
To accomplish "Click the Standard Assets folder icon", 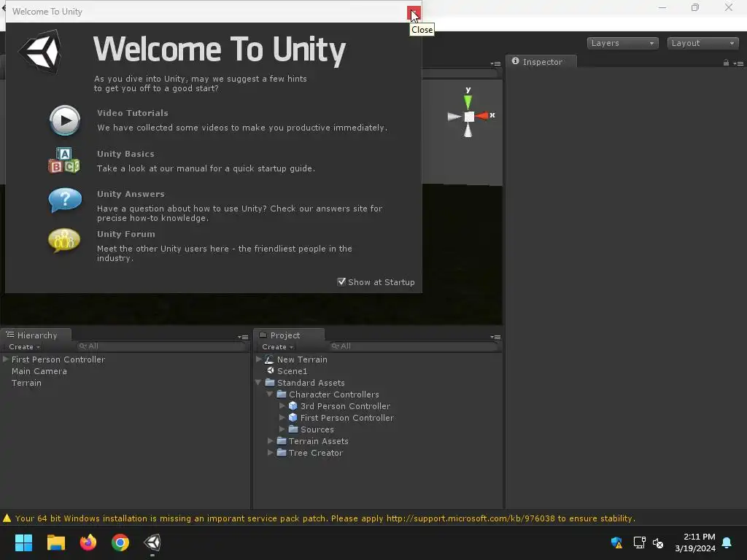I will tap(270, 382).
